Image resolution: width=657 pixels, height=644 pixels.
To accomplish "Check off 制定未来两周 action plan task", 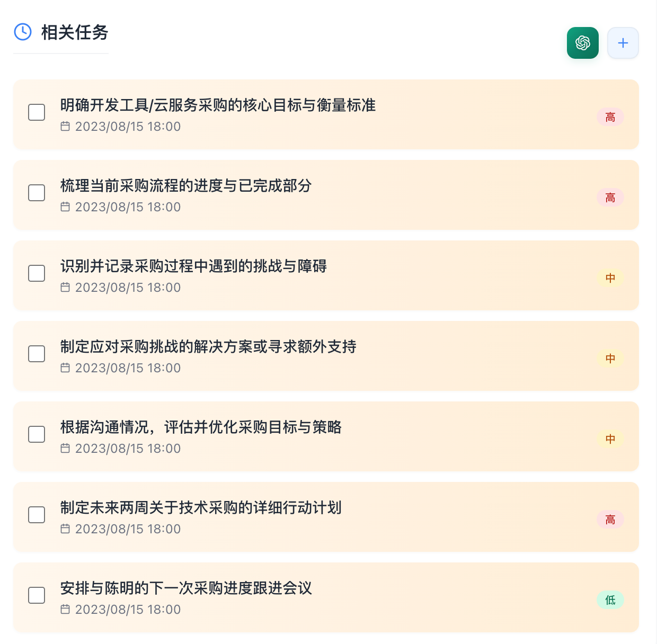I will [37, 515].
